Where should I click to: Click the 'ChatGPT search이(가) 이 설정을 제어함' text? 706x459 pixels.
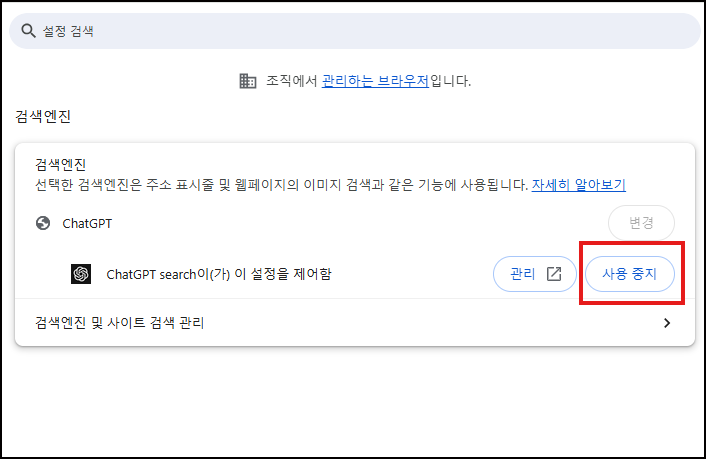coord(219,274)
